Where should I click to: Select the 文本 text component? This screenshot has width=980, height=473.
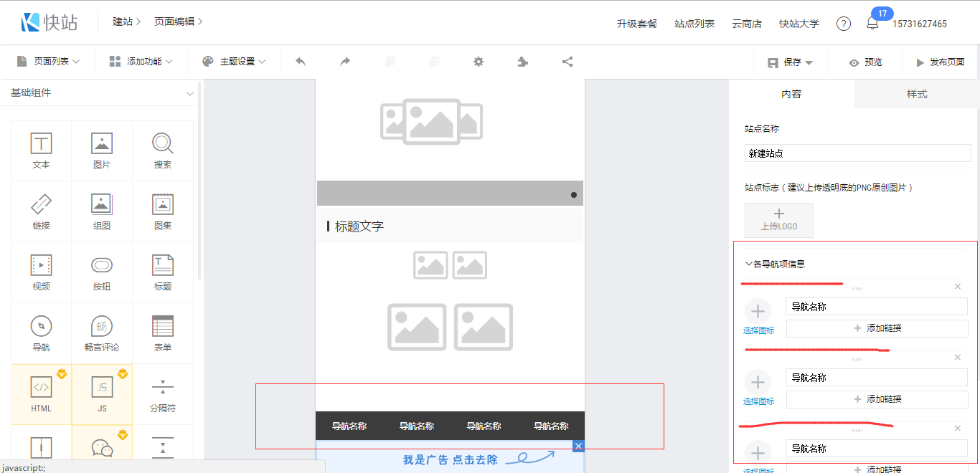pyautogui.click(x=41, y=150)
